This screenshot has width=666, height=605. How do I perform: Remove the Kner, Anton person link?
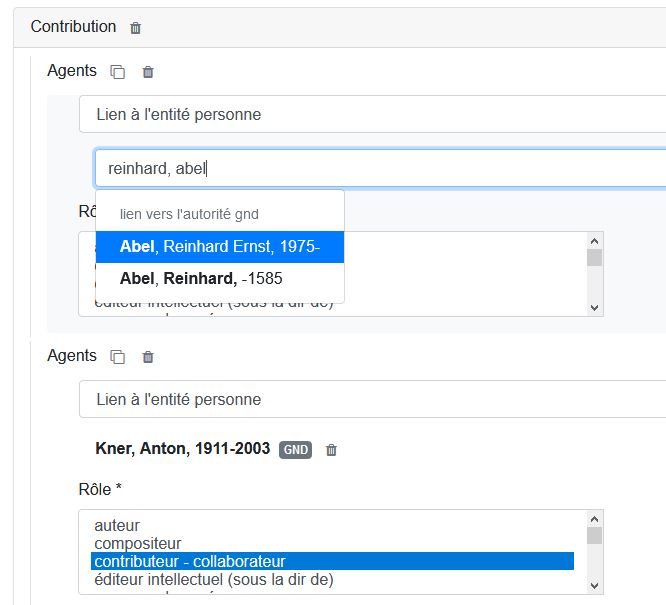coord(332,450)
